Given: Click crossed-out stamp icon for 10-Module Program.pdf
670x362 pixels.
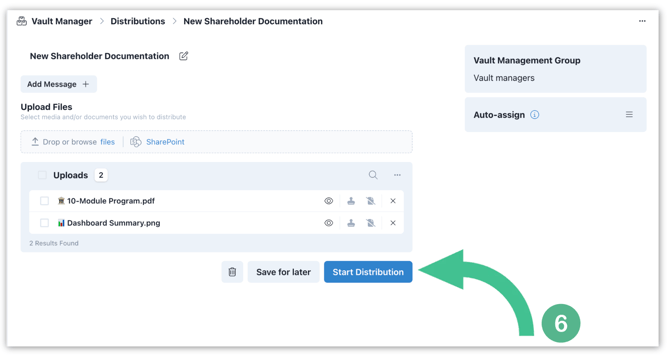Looking at the screenshot, I should 371,201.
